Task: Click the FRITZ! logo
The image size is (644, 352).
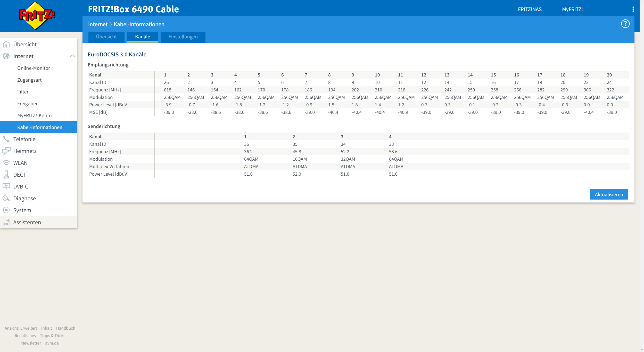Action: [37, 15]
